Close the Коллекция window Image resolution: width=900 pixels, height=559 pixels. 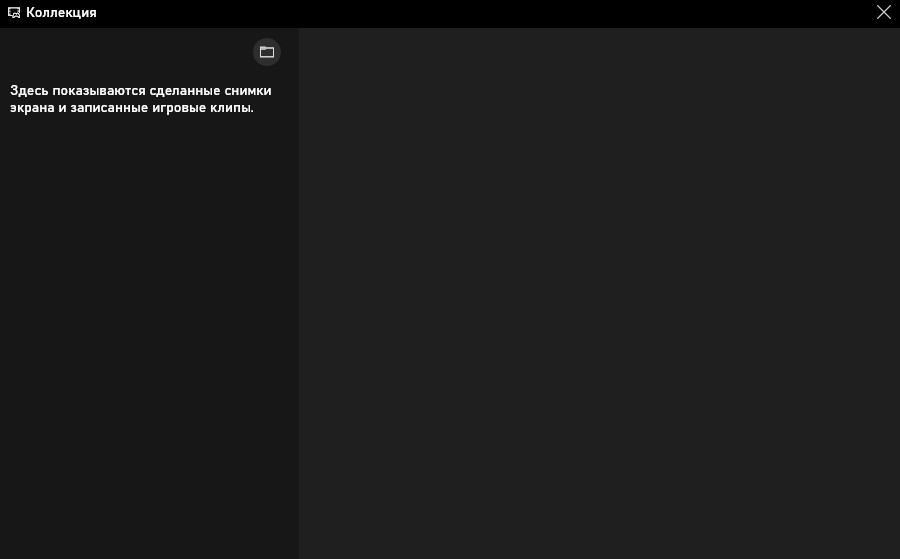tap(883, 13)
